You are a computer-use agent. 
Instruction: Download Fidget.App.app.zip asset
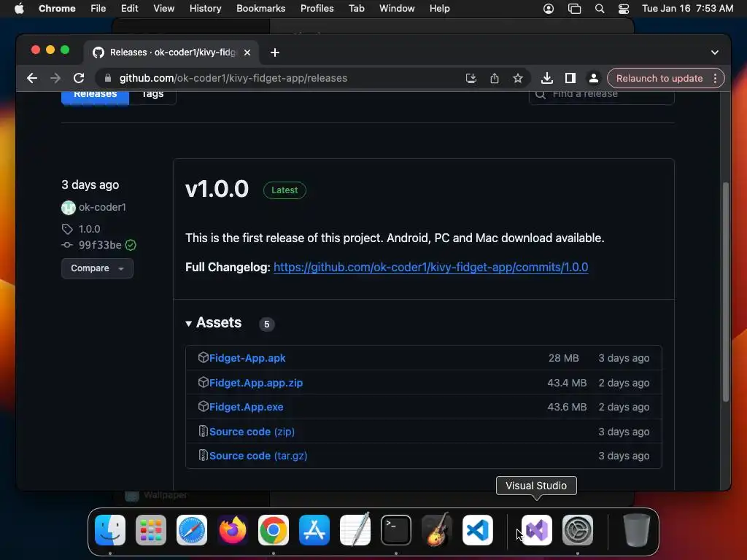tap(256, 383)
